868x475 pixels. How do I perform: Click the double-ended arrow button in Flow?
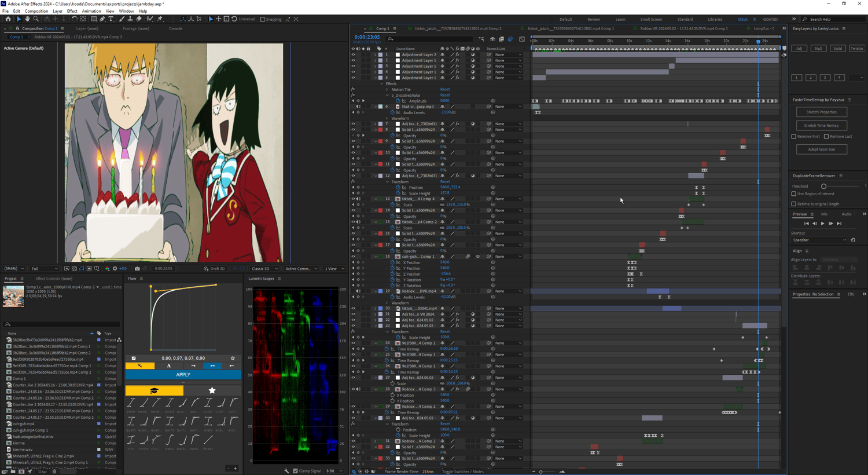tap(212, 366)
